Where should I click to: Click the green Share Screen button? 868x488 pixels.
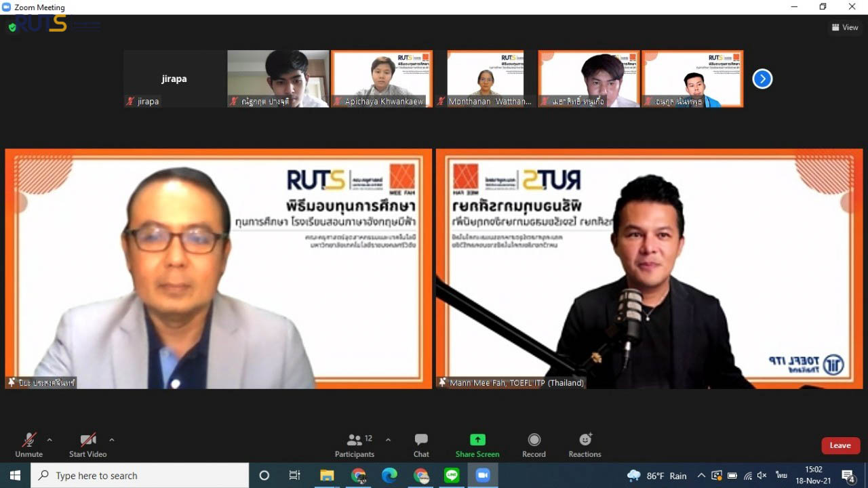point(477,445)
